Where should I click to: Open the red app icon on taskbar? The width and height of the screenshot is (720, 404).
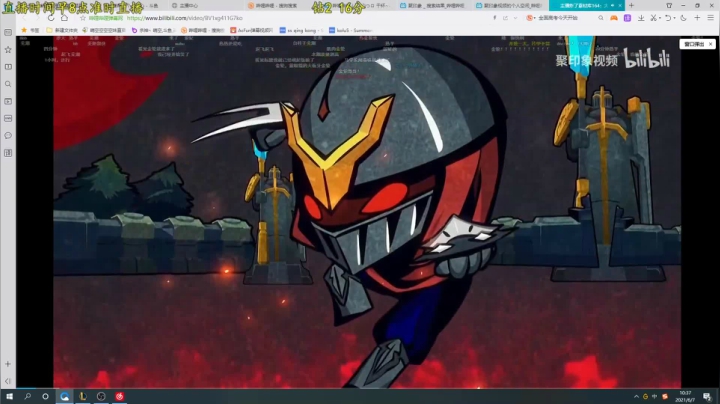click(119, 396)
